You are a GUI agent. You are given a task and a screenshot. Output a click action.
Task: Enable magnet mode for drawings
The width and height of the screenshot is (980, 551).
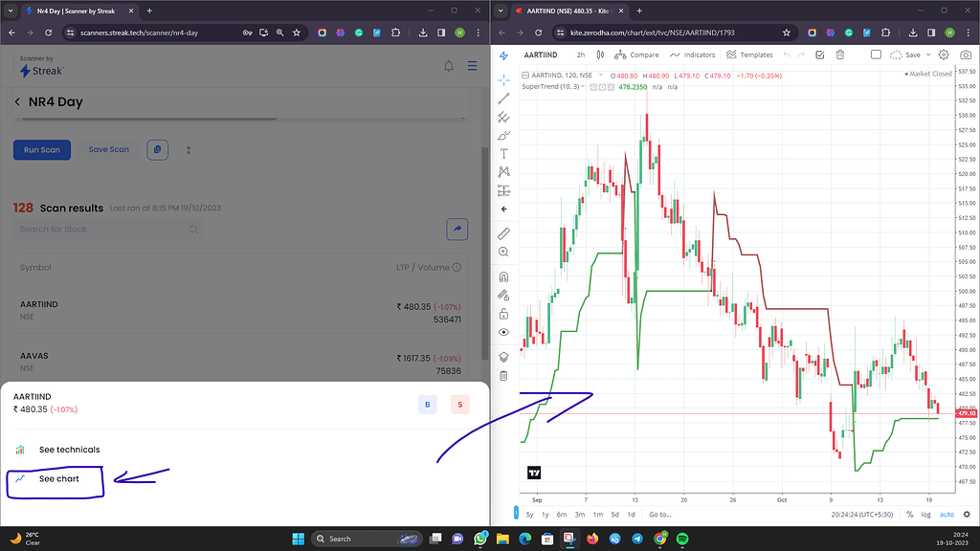(503, 277)
